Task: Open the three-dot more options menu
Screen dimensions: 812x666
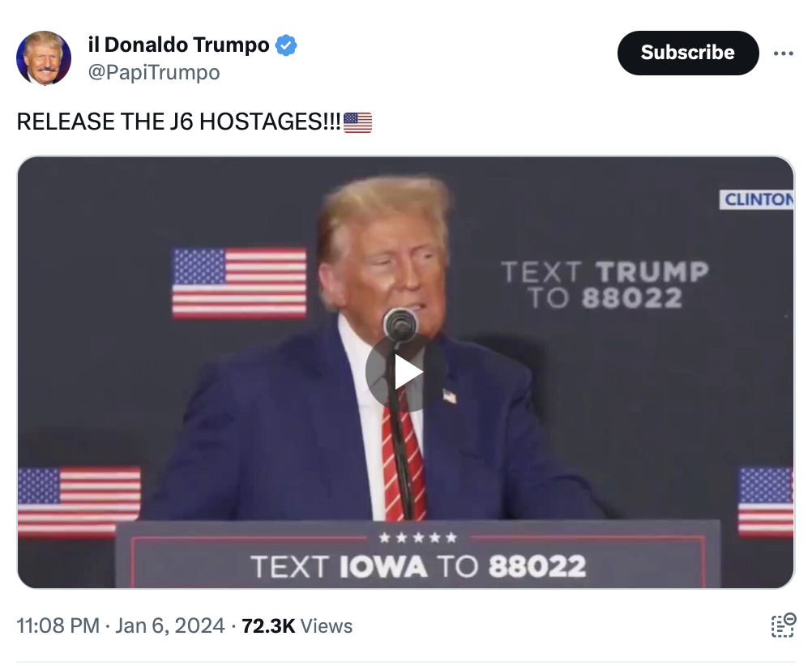Action: (x=783, y=53)
